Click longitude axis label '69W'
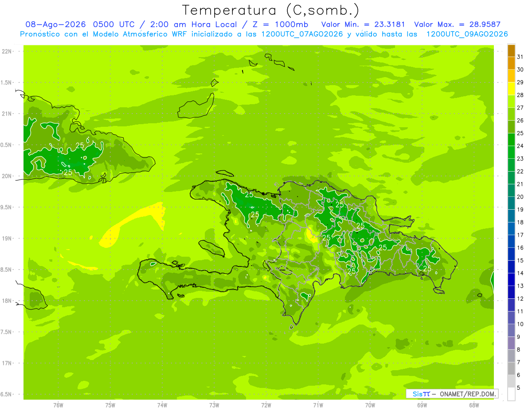 pos(422,405)
